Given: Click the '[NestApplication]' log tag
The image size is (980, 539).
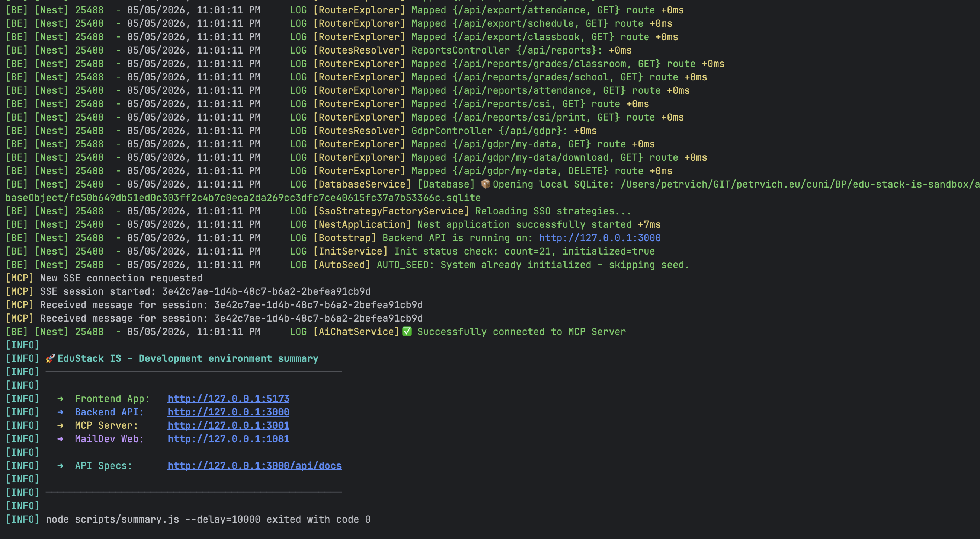Looking at the screenshot, I should [362, 224].
